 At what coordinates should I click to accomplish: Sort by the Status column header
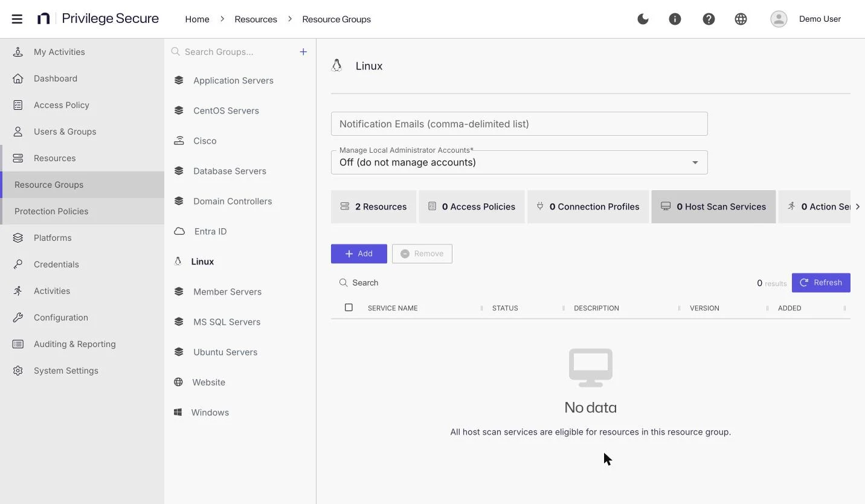point(505,308)
